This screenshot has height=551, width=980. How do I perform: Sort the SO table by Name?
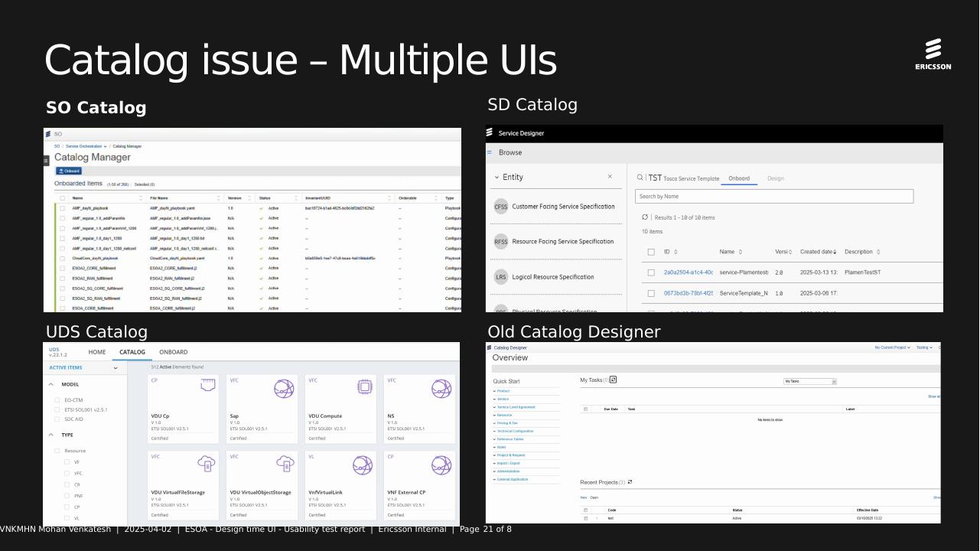141,198
